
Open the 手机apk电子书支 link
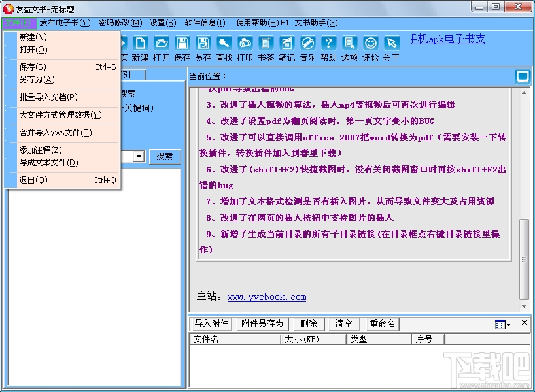[447, 39]
